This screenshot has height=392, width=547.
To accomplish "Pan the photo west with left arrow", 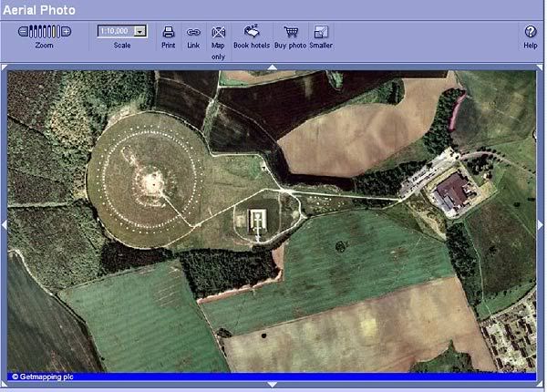I will coord(4,224).
